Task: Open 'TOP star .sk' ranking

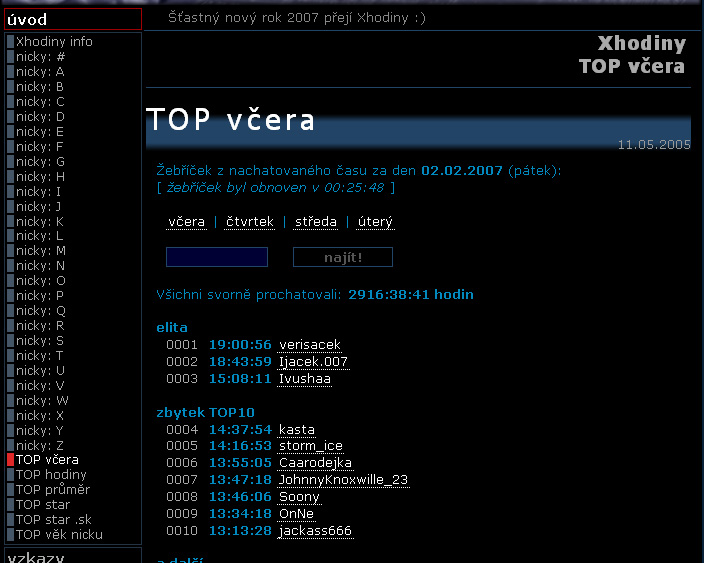Action: coord(53,520)
